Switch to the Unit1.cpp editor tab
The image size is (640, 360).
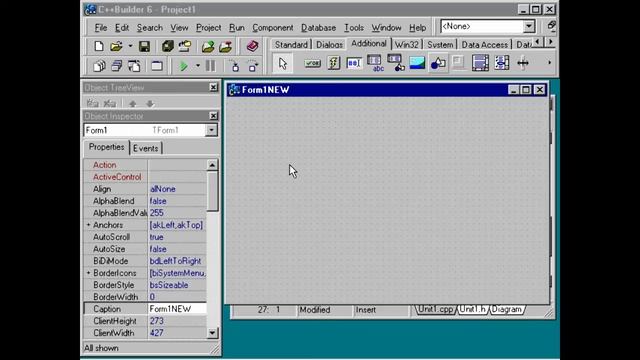coord(436,309)
